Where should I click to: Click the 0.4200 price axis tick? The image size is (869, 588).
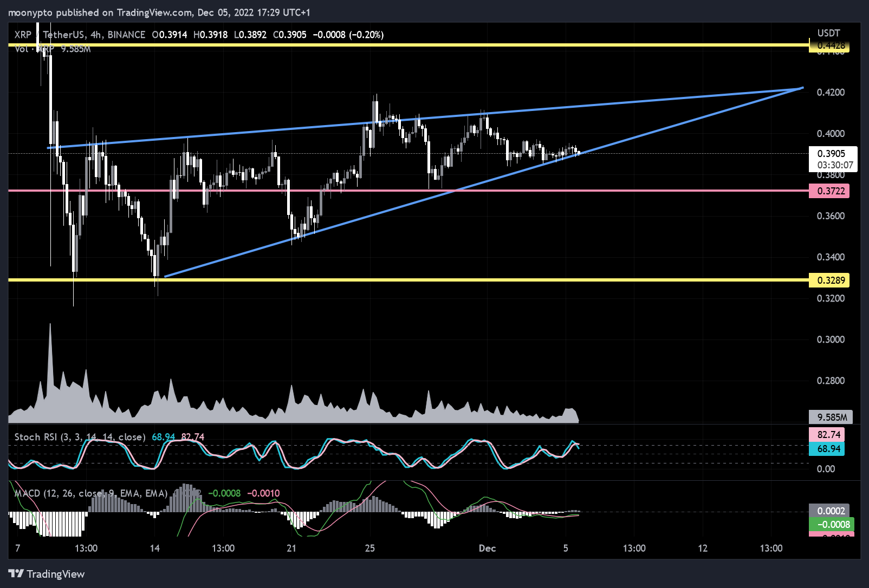coord(831,92)
